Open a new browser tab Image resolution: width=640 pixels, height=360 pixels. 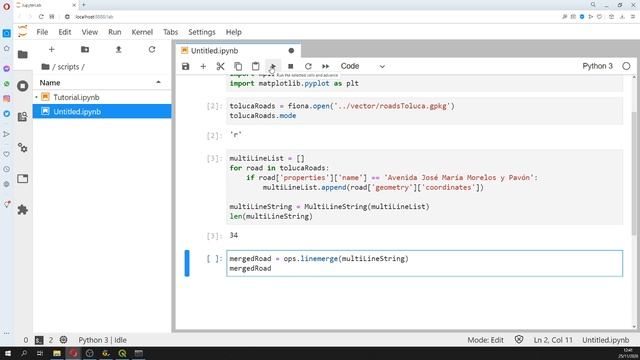pos(84,5)
